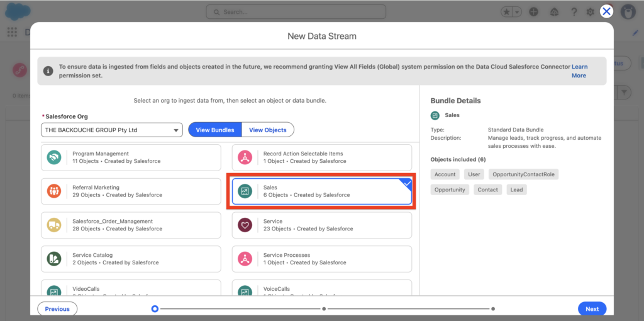
Task: Open the setup gear icon
Action: (x=590, y=12)
